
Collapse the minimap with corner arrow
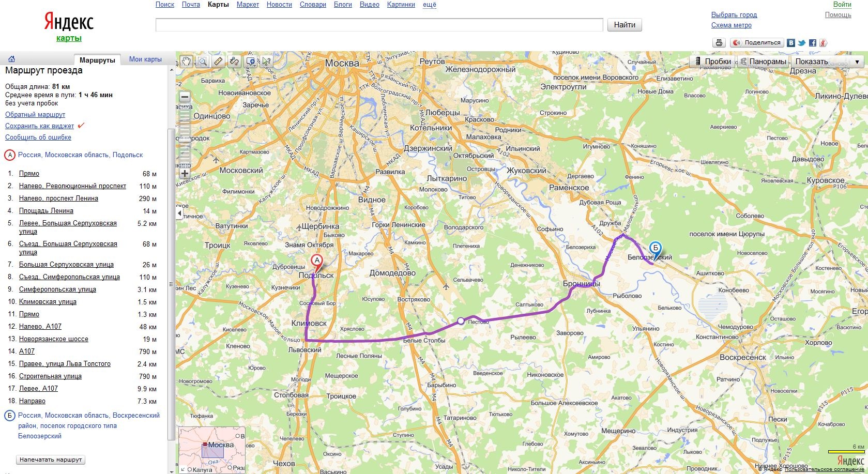point(183,469)
